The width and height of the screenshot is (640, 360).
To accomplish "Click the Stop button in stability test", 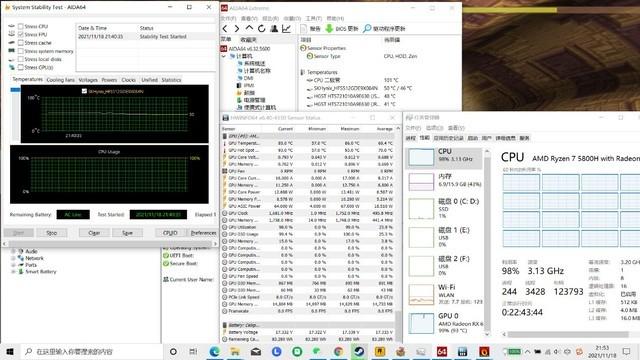I will click(51, 233).
